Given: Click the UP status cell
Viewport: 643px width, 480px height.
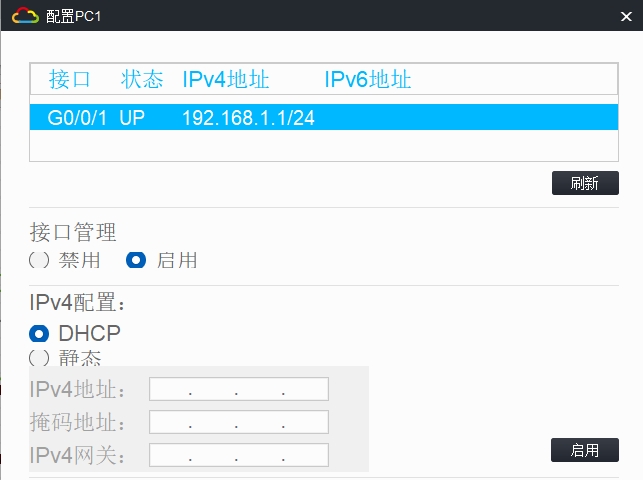Looking at the screenshot, I should [x=132, y=118].
